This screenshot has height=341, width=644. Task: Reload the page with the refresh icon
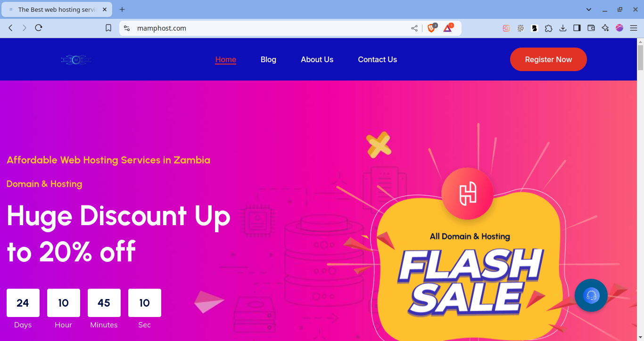39,28
